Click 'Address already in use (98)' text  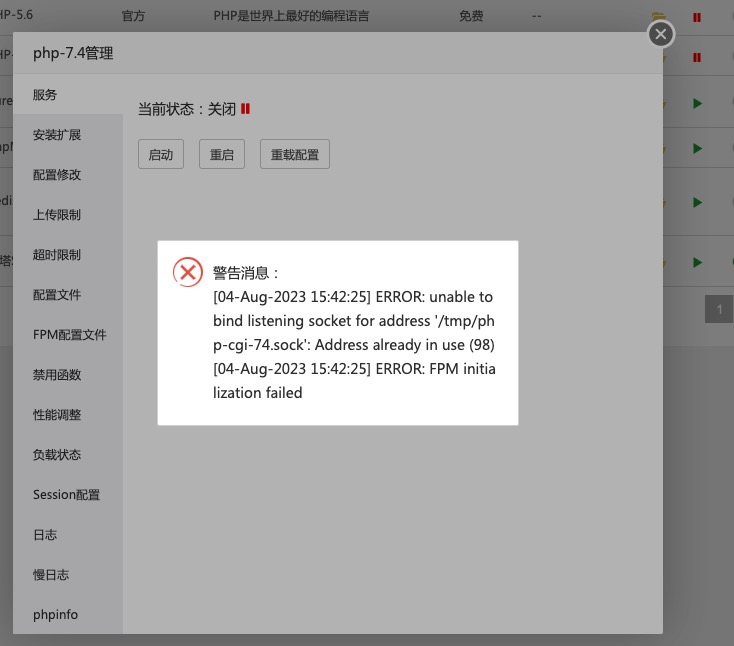point(404,345)
